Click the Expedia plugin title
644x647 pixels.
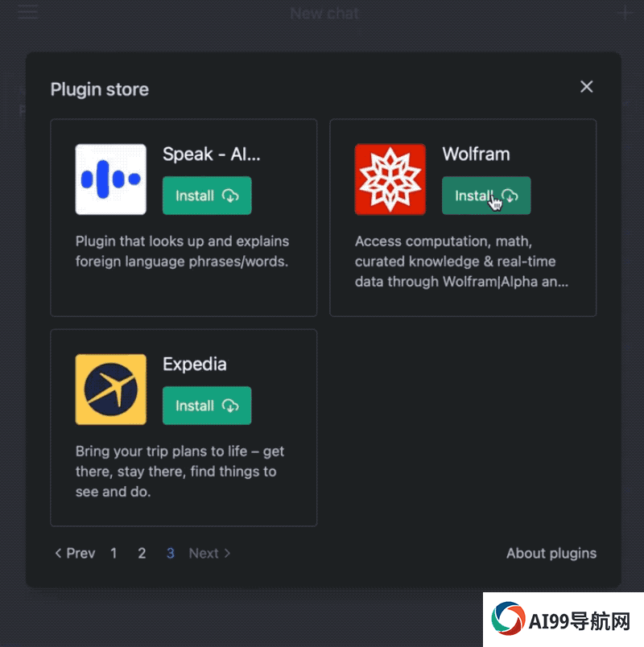[195, 365]
